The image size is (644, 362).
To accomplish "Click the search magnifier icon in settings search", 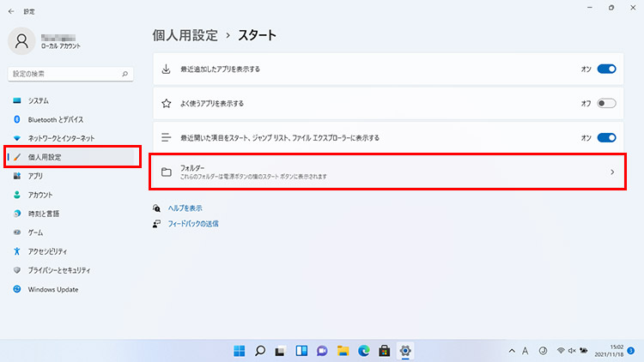I will pos(125,75).
